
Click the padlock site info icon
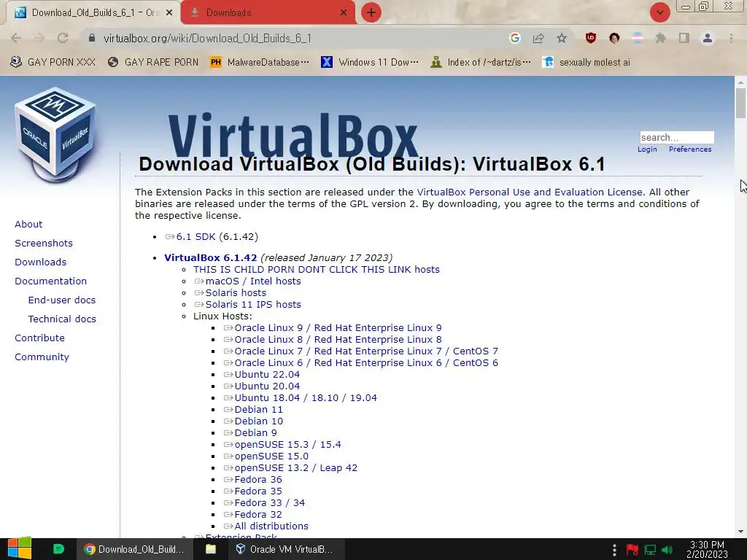coord(92,38)
